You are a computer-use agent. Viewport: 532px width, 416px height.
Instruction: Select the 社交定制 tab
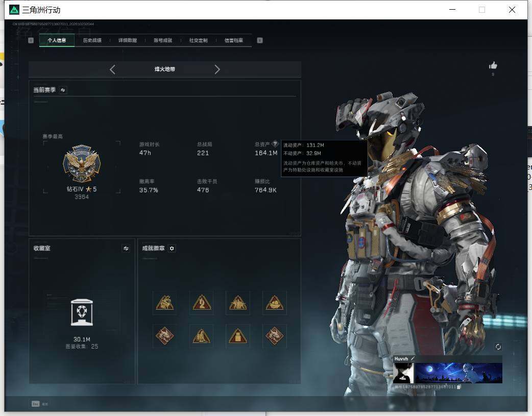(199, 40)
